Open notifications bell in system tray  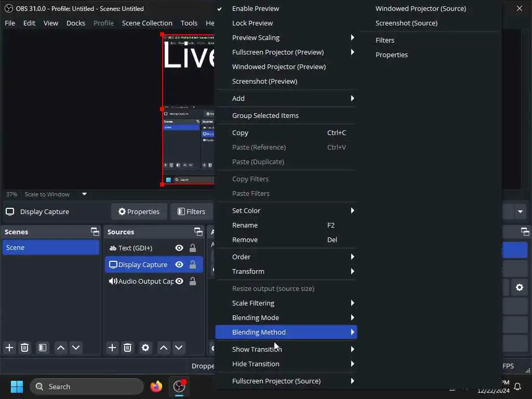pyautogui.click(x=517, y=387)
